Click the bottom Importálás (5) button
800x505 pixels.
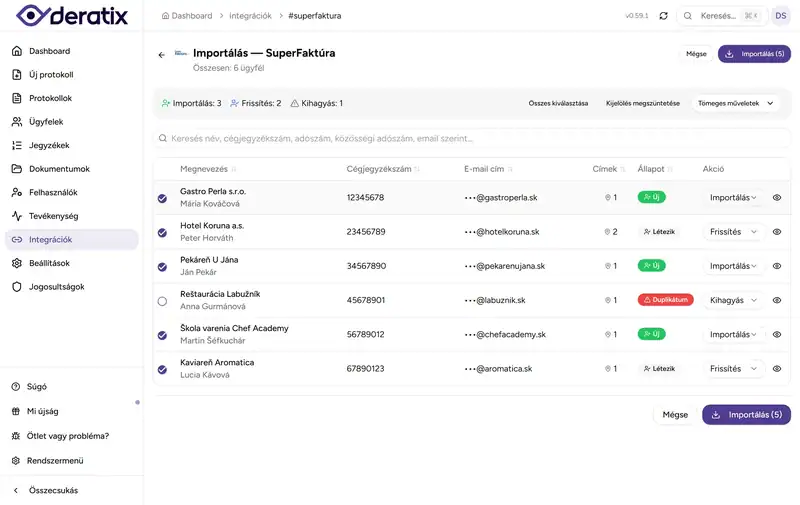[746, 415]
